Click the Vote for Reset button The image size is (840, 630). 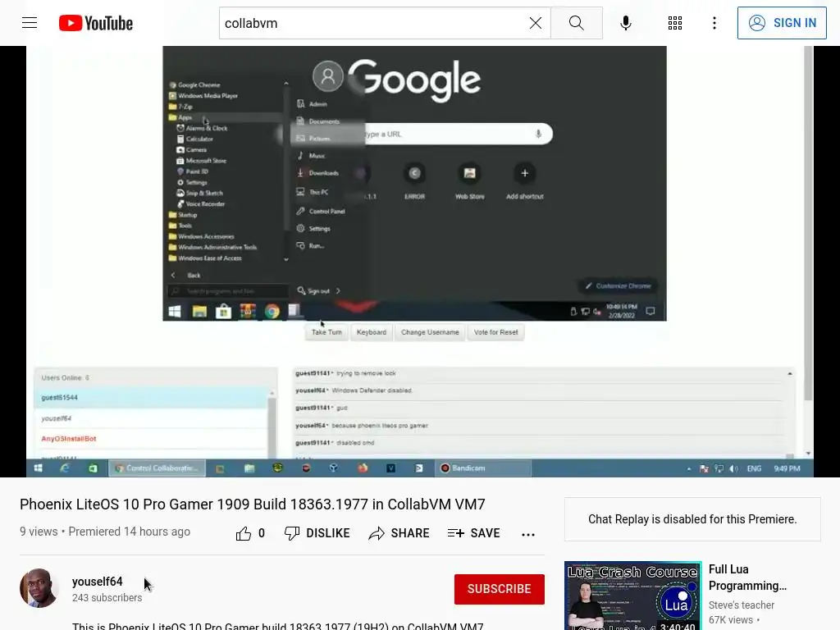click(496, 332)
